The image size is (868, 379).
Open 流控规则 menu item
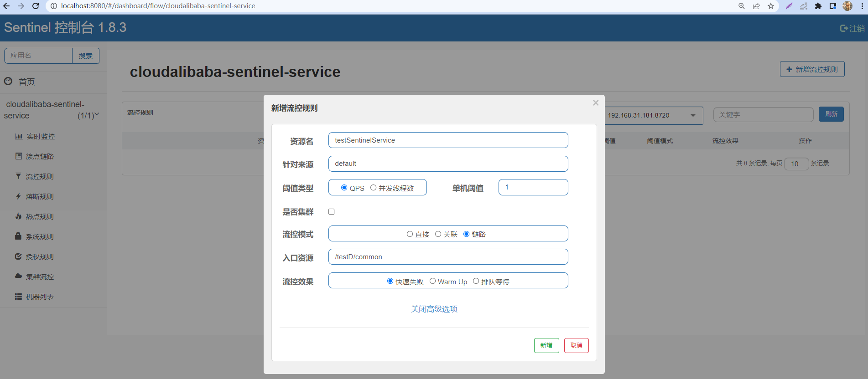tap(40, 176)
